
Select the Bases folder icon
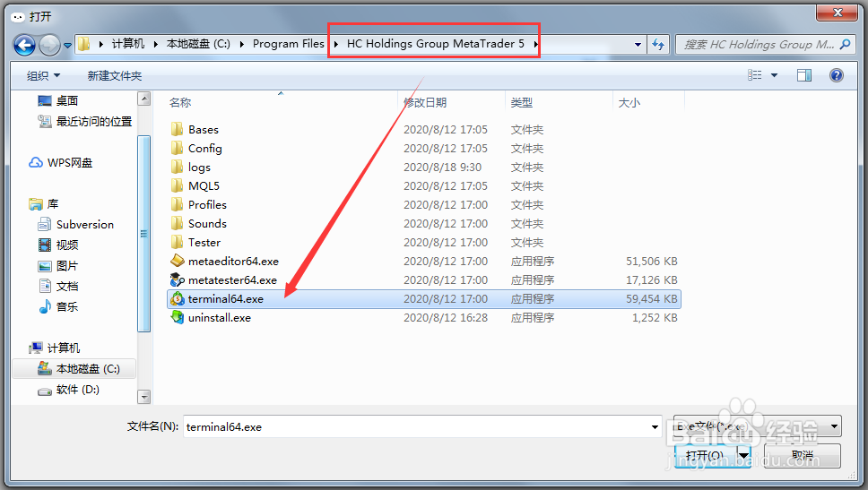(x=178, y=129)
